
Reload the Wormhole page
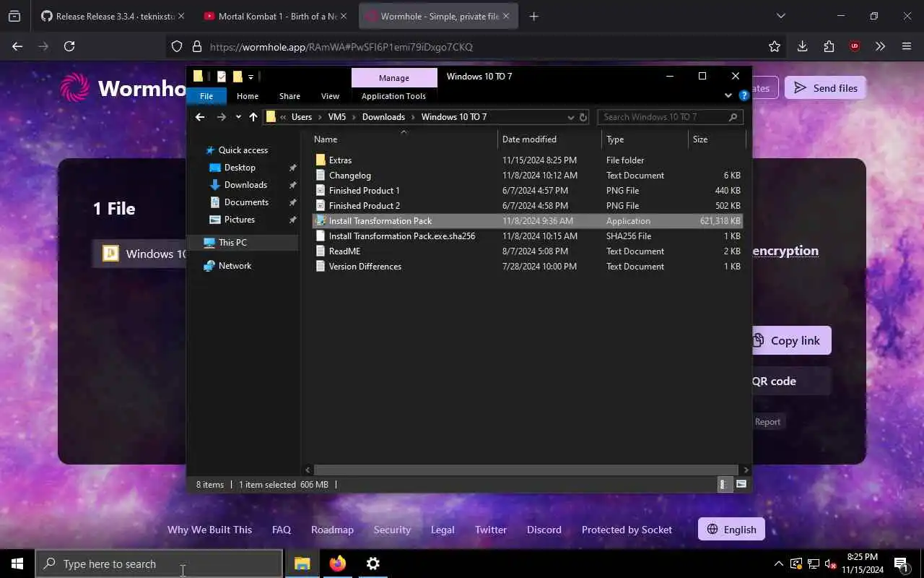pos(69,46)
